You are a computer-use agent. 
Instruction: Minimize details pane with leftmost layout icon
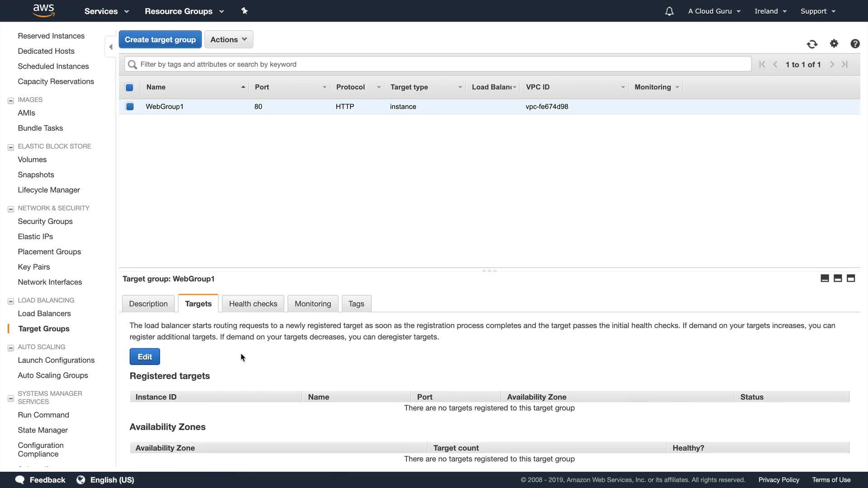click(x=824, y=278)
